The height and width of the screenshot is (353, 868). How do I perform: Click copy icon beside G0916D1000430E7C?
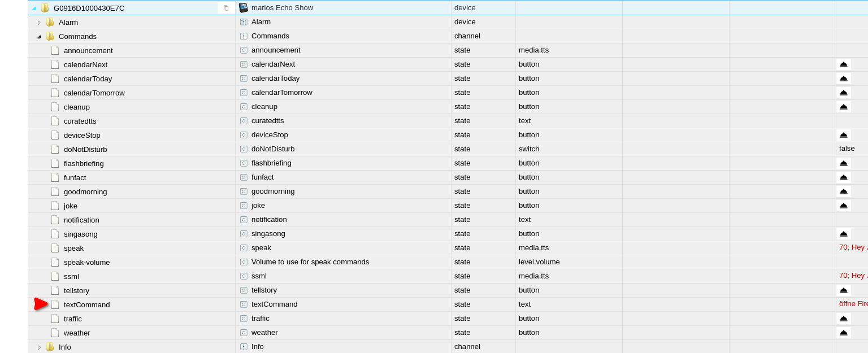pyautogui.click(x=226, y=8)
